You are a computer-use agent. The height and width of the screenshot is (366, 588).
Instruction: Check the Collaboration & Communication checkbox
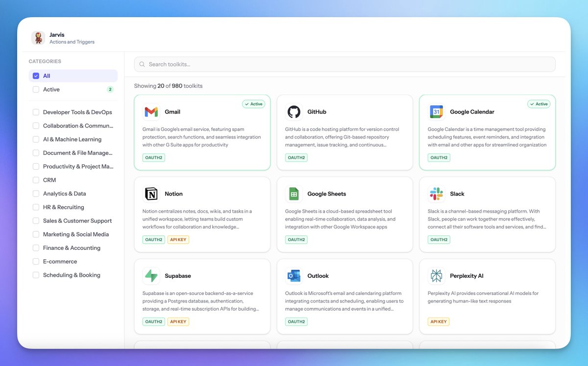coord(36,126)
